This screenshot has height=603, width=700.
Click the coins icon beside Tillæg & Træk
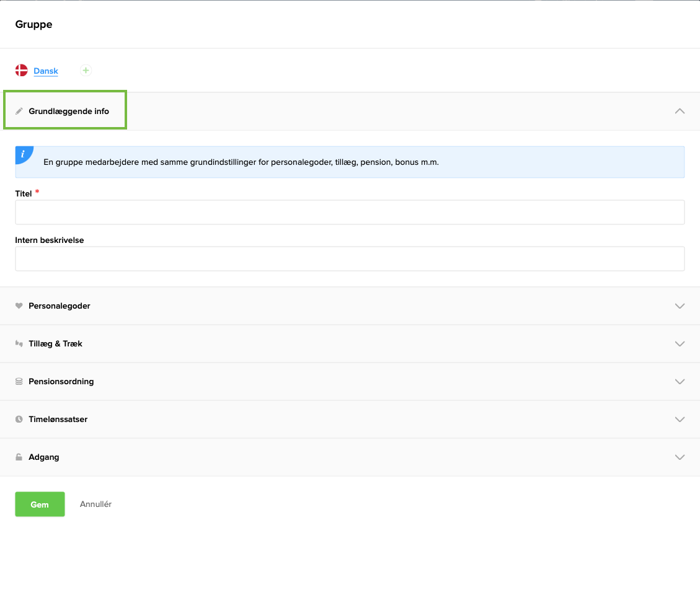pyautogui.click(x=20, y=343)
